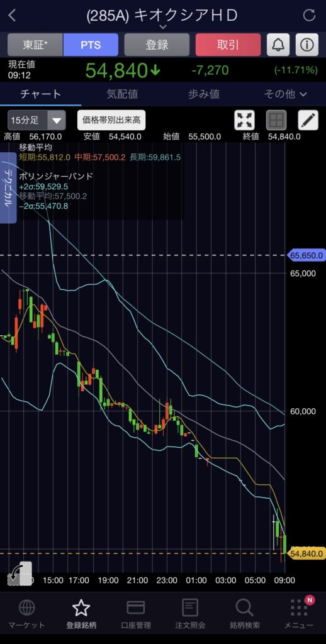Show 価格帯別出来高 volume by price
This screenshot has width=326, height=644.
[111, 120]
